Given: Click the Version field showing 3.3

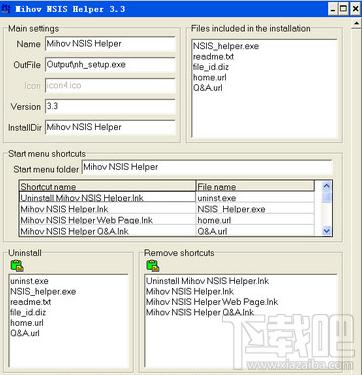Looking at the screenshot, I should [x=110, y=107].
